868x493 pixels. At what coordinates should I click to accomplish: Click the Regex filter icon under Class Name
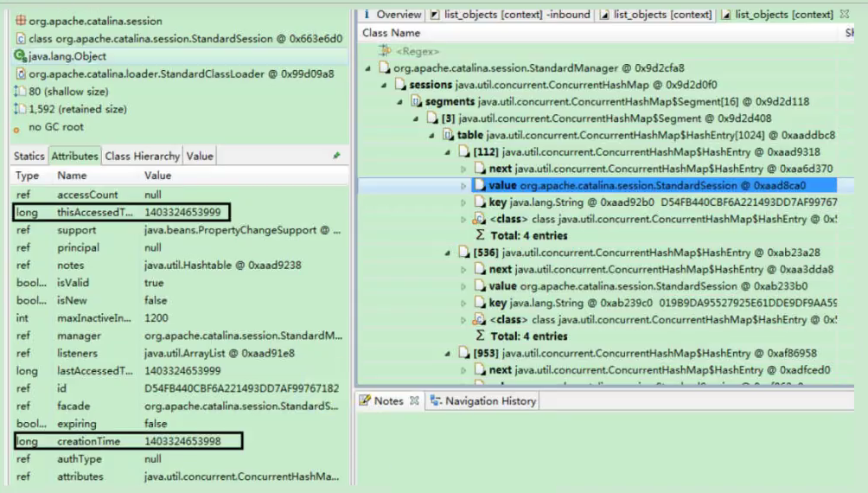[x=377, y=51]
